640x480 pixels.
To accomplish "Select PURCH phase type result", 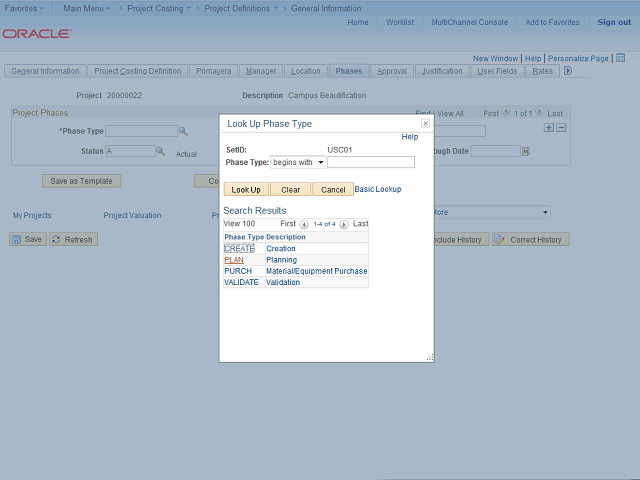I will click(x=238, y=271).
